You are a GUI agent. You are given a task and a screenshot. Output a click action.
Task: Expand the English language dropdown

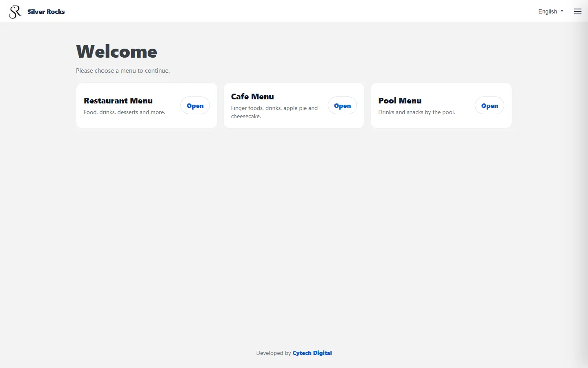click(x=550, y=11)
